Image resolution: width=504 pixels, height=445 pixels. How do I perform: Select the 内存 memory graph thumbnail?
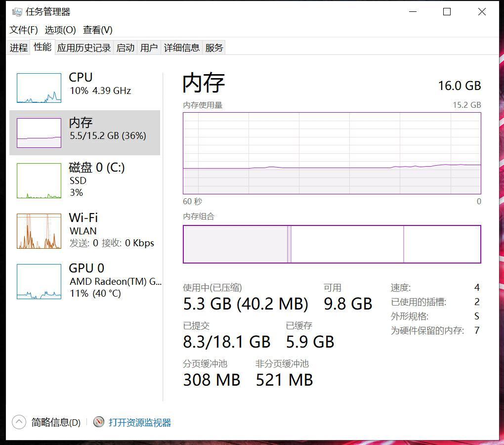[39, 133]
